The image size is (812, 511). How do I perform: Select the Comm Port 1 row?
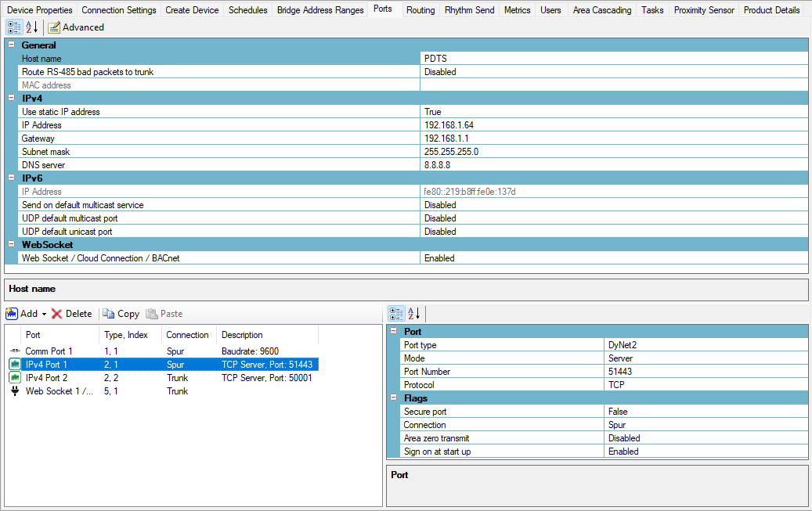49,351
